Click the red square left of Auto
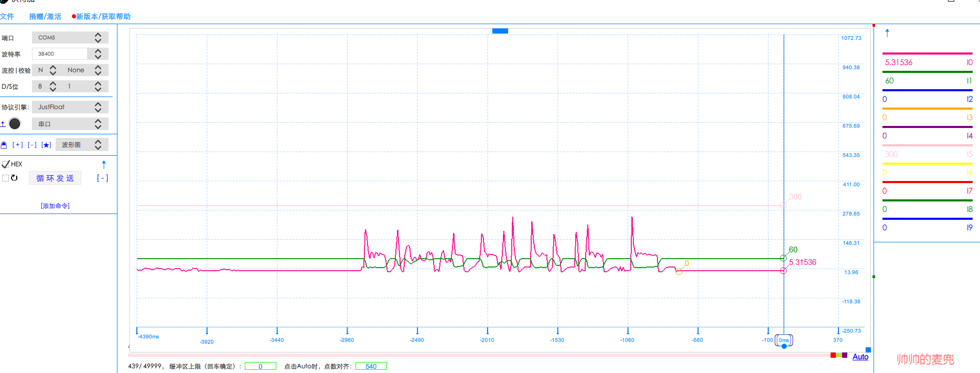The height and width of the screenshot is (373, 980). pyautogui.click(x=833, y=355)
